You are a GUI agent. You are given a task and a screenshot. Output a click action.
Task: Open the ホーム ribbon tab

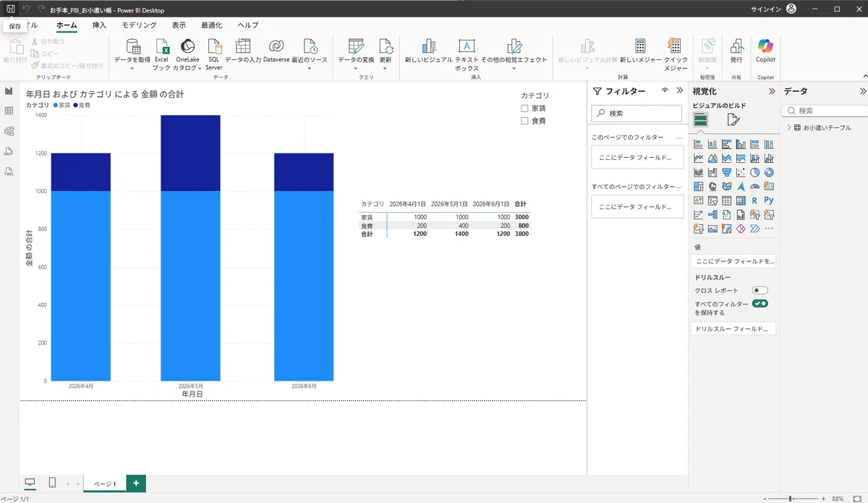[67, 25]
